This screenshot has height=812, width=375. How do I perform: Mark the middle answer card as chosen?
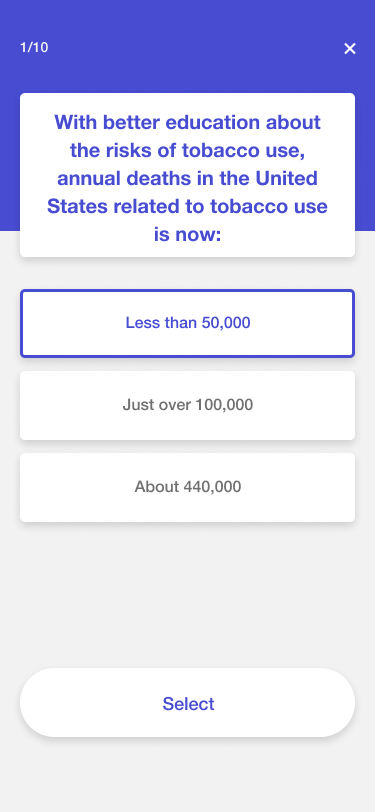pos(188,405)
